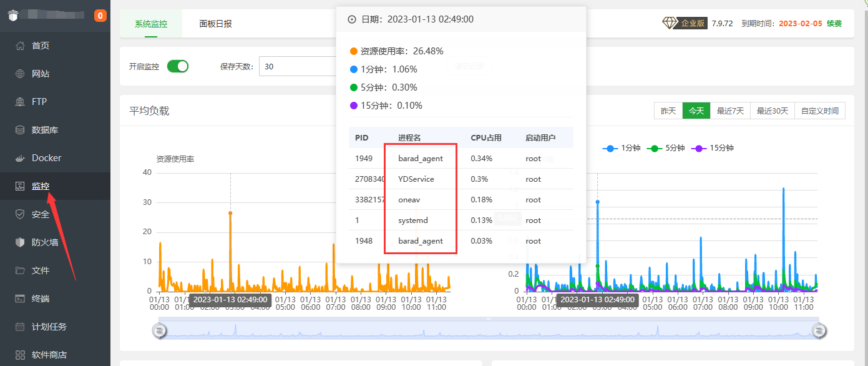
Task: Click the 启动用户 column header
Action: 540,138
